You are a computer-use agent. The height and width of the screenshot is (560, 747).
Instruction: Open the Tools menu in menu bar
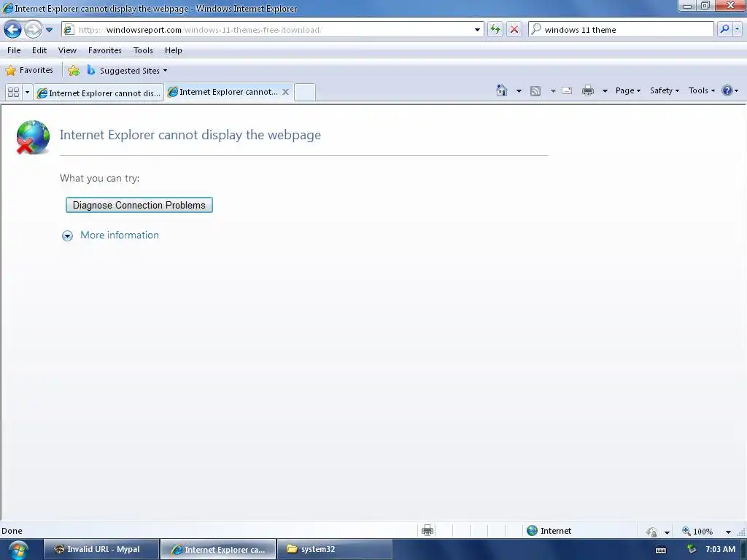point(143,50)
